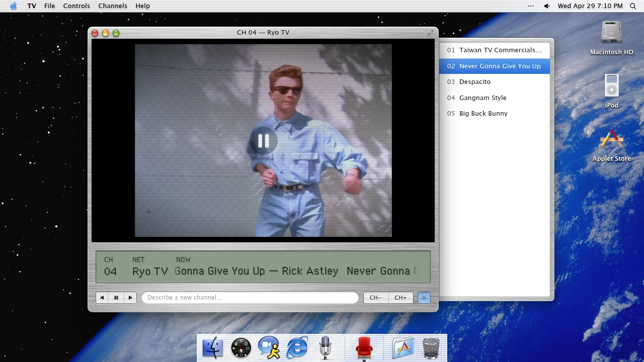Zoom the Ryo TV window with green button
Image resolution: width=644 pixels, height=362 pixels.
pyautogui.click(x=116, y=33)
